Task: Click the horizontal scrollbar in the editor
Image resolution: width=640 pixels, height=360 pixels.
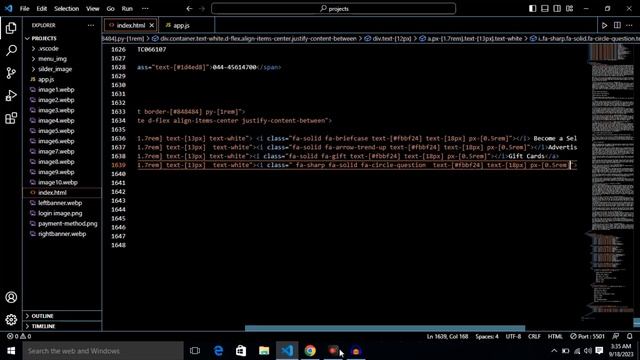Action: pos(385,328)
